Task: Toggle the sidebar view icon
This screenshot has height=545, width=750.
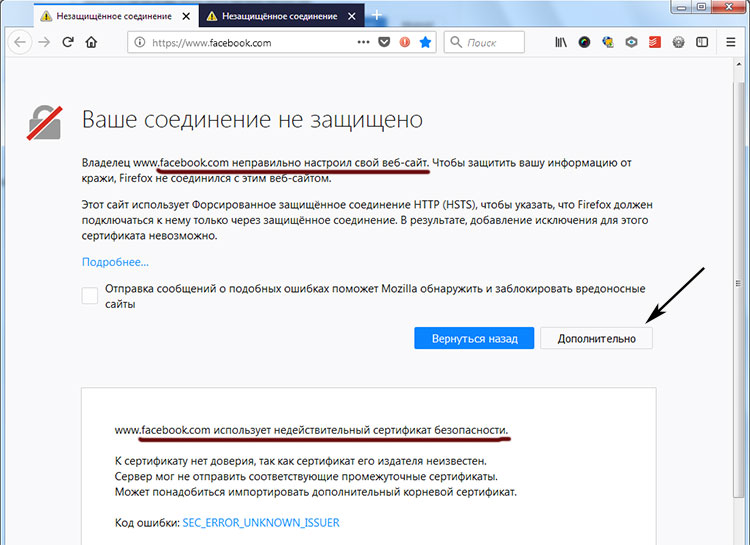Action: coord(702,43)
